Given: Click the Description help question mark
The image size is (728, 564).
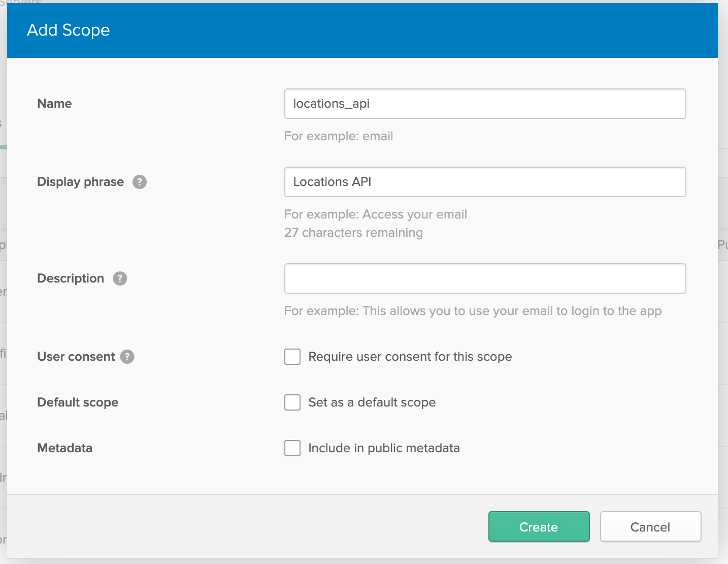Looking at the screenshot, I should (120, 278).
